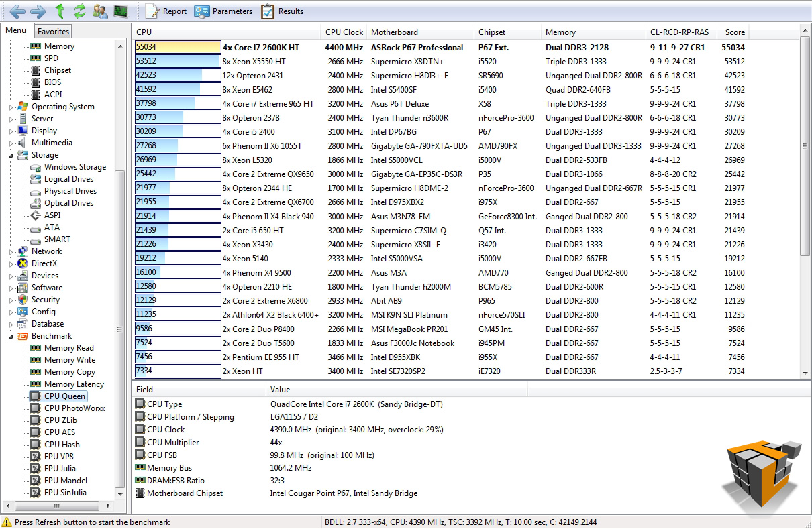Sort by the CPU Clock column header

(x=344, y=32)
